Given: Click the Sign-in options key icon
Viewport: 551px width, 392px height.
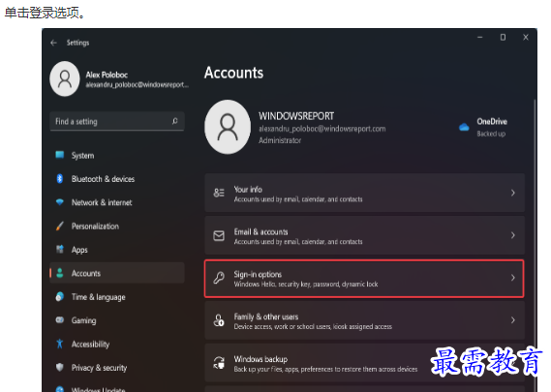Looking at the screenshot, I should coord(219,278).
